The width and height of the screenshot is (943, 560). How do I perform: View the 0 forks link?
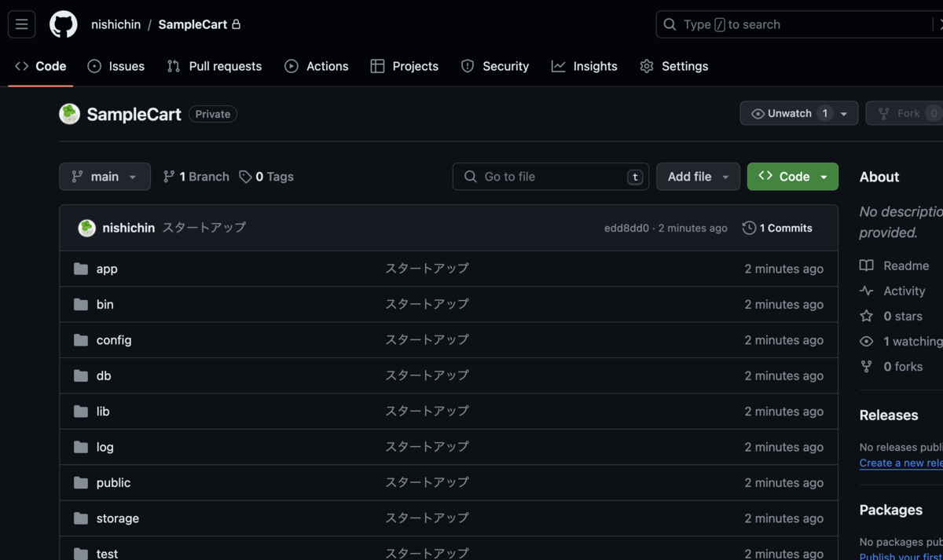click(x=903, y=366)
